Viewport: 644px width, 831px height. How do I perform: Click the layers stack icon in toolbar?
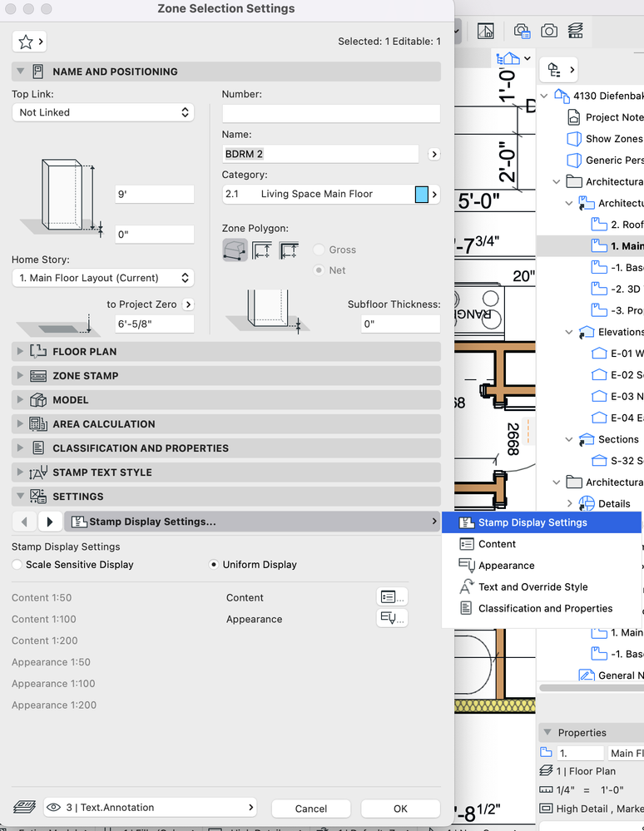[x=575, y=31]
